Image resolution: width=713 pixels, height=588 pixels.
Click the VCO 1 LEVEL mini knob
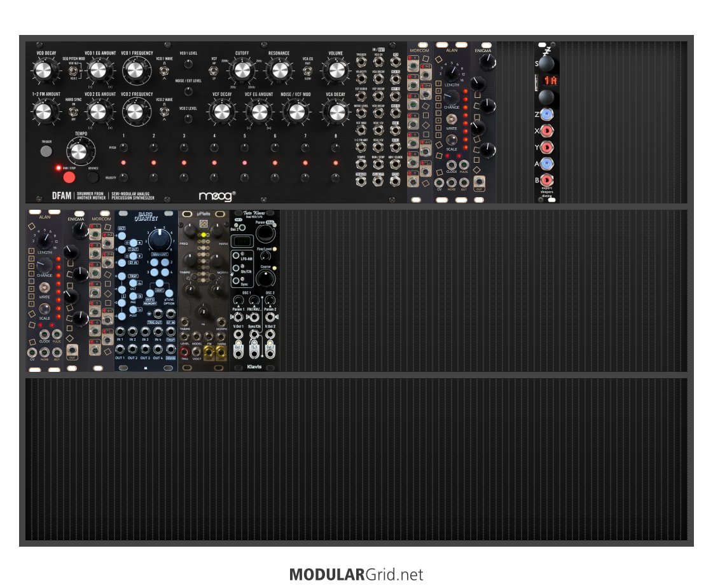[x=188, y=63]
